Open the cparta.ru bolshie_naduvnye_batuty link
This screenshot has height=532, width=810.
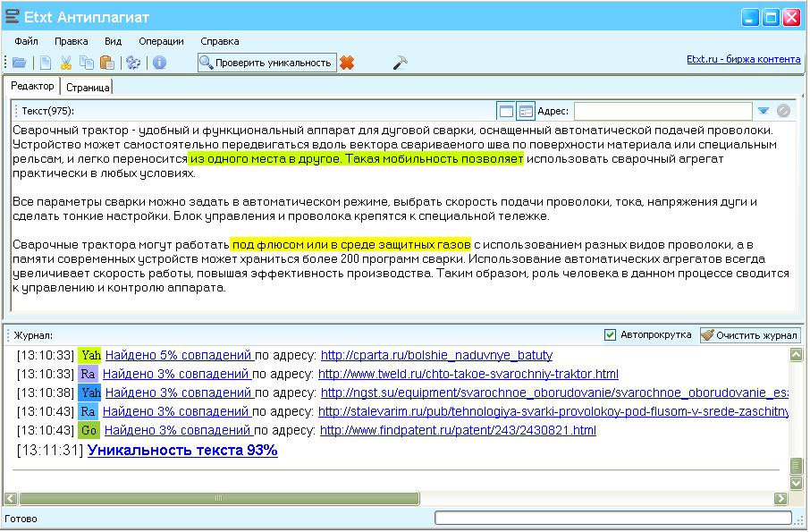[x=436, y=355]
